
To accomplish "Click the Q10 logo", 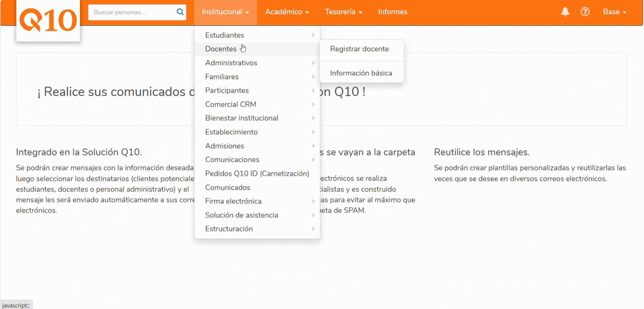I will click(x=48, y=21).
